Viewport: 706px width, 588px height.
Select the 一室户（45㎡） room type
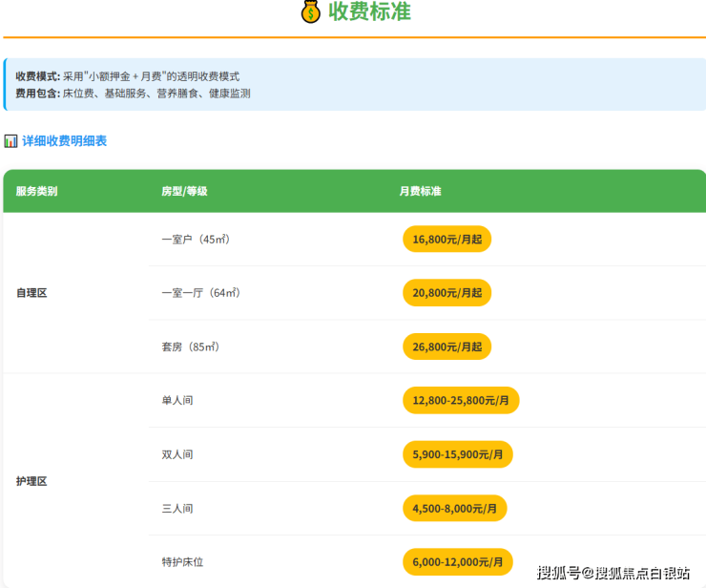(196, 240)
